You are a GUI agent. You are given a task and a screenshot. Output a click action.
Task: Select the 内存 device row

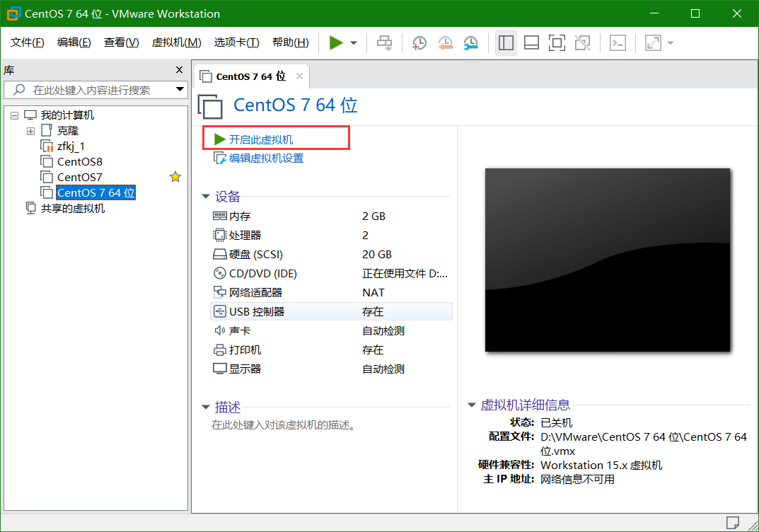332,216
